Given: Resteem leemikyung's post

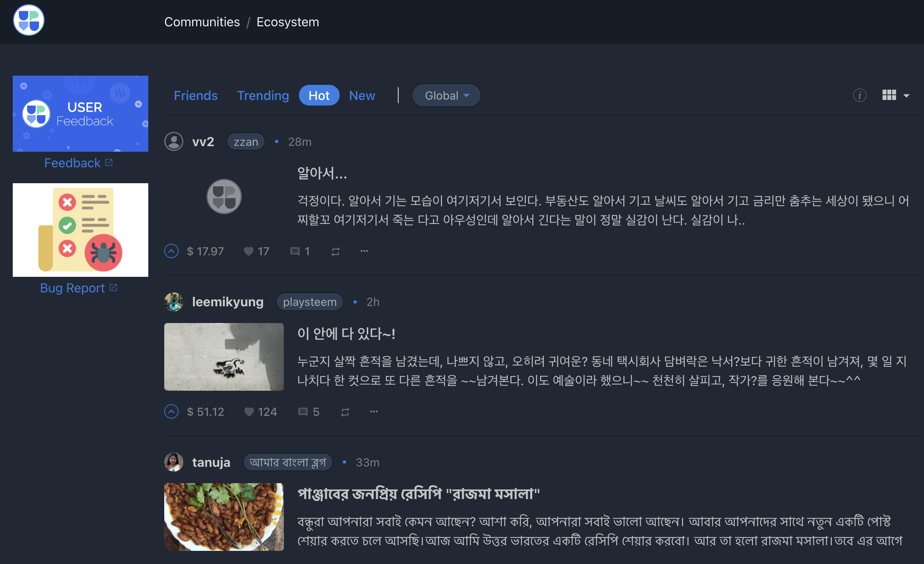Looking at the screenshot, I should click(345, 412).
